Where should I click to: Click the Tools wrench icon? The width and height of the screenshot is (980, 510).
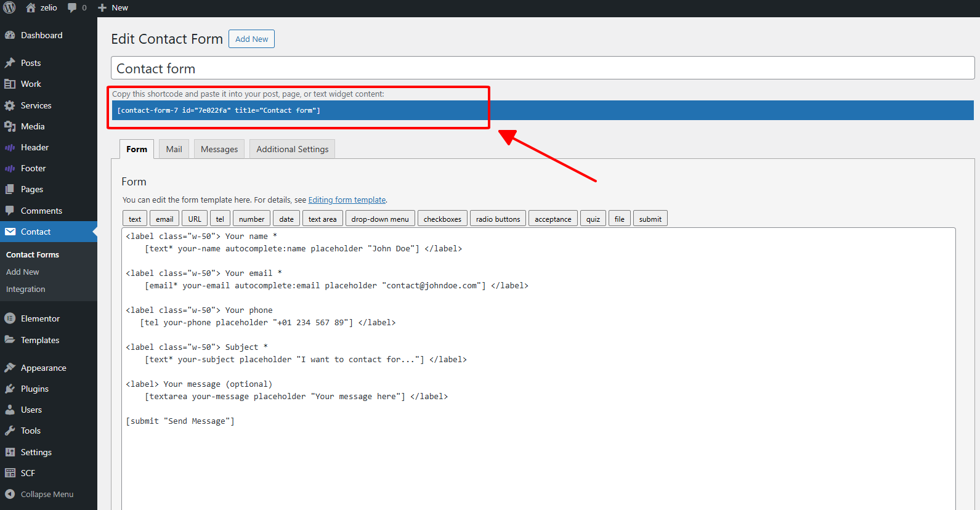tap(10, 431)
